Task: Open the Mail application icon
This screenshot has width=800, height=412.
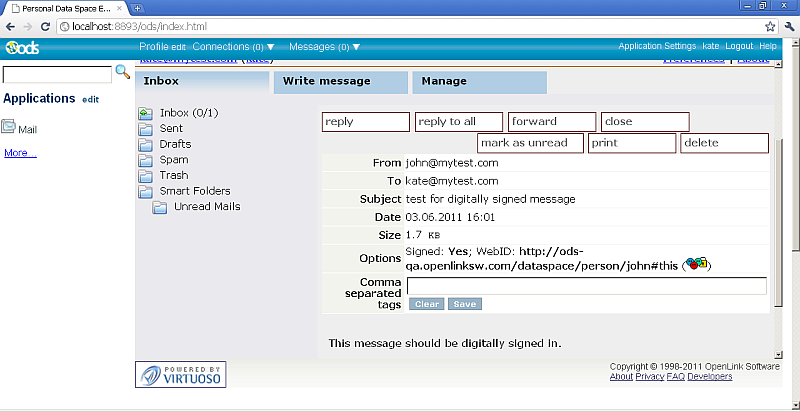Action: click(x=9, y=127)
